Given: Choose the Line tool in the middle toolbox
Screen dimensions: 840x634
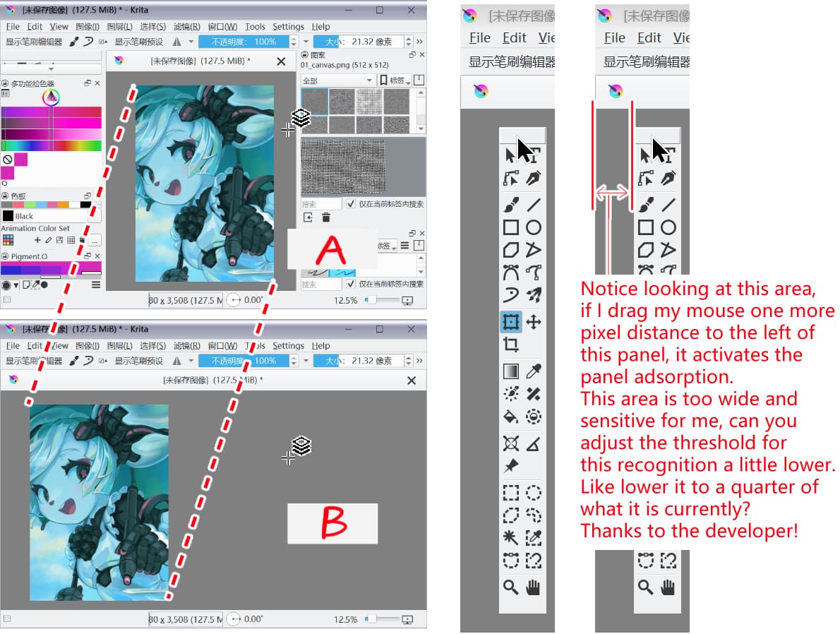Looking at the screenshot, I should coord(534,205).
